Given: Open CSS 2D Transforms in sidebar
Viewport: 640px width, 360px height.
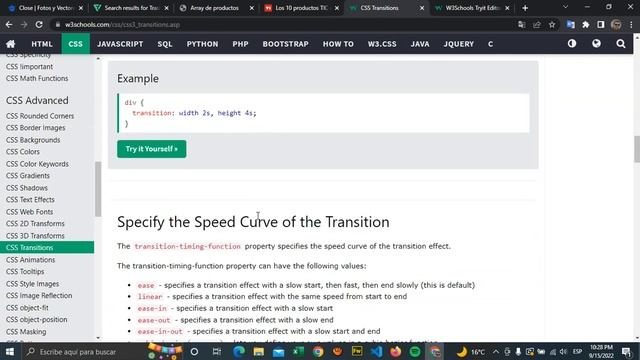Looking at the screenshot, I should pyautogui.click(x=35, y=224).
